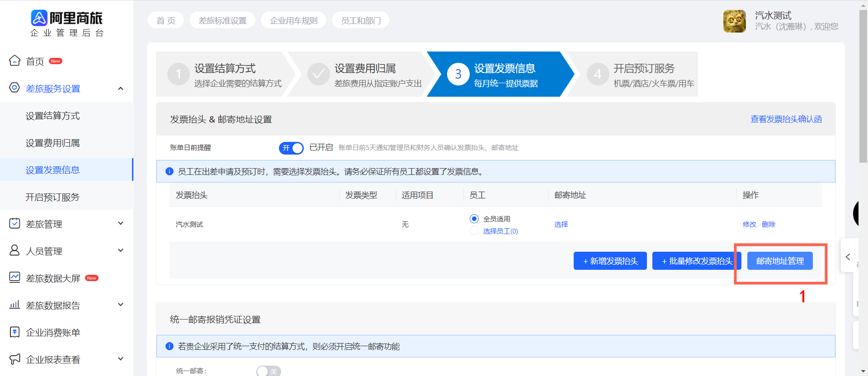Screen dimensions: 868x376
Task: Click info icon beside 若贵企业采用了统一支付 notice
Action: coord(170,346)
